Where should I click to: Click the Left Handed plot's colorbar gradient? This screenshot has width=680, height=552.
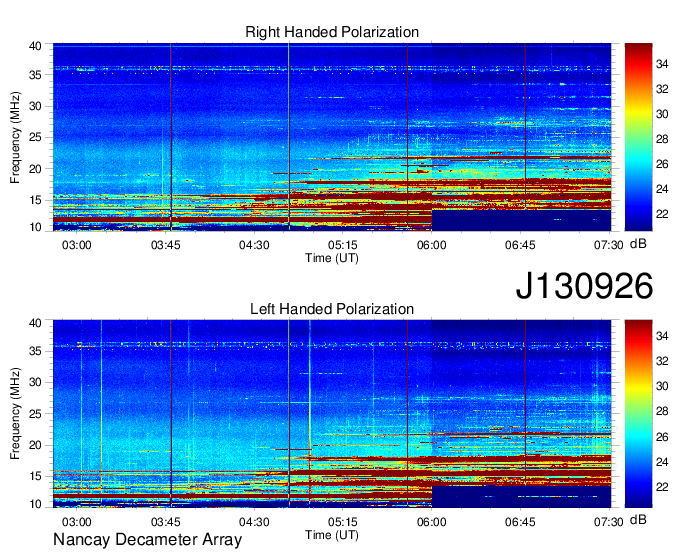[638, 414]
